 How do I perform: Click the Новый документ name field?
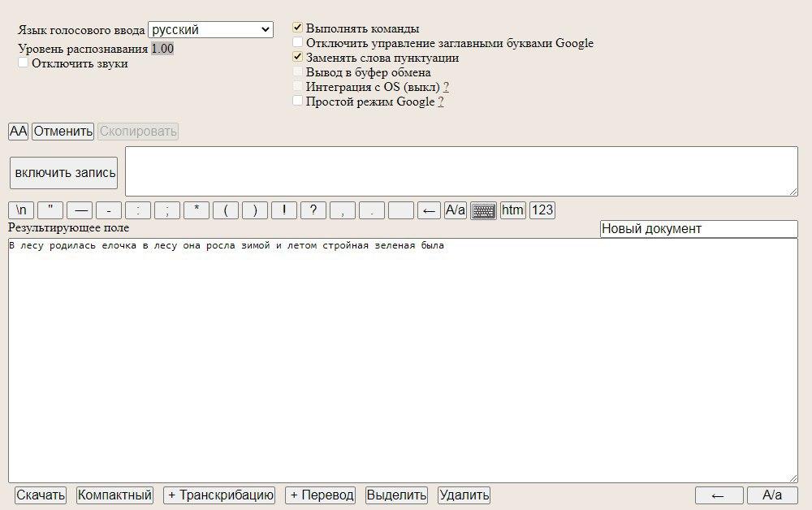click(698, 229)
